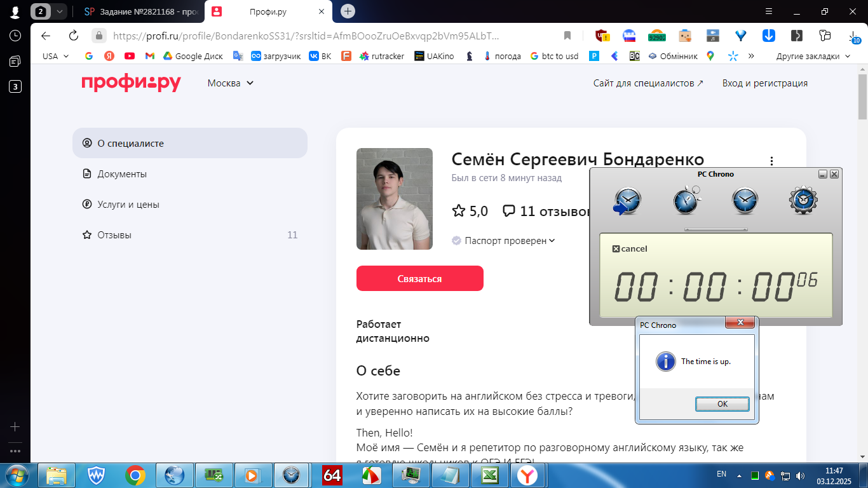Click the PC Chrono clock taskbar icon

click(x=292, y=475)
